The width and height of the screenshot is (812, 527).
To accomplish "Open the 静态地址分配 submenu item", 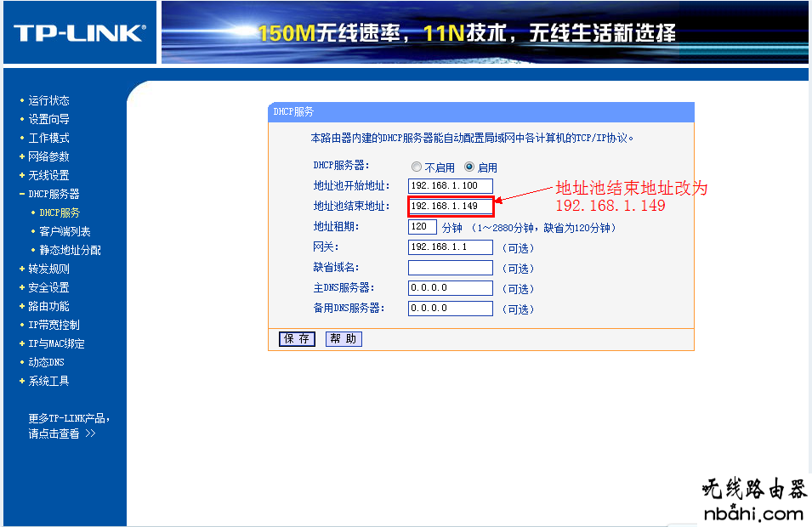I will click(x=70, y=250).
